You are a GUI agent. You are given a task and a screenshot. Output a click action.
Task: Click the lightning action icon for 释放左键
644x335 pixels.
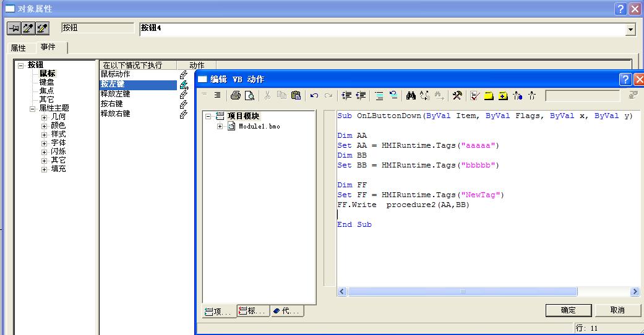pos(184,95)
